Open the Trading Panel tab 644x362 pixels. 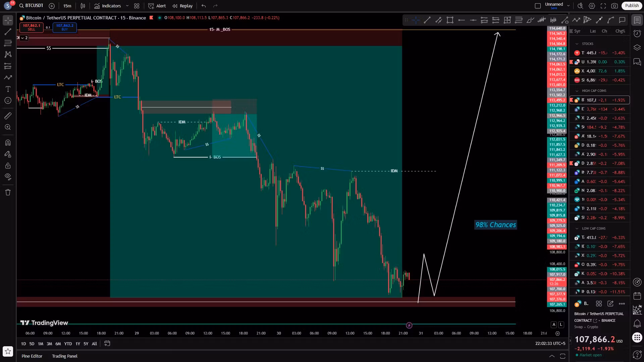point(64,356)
